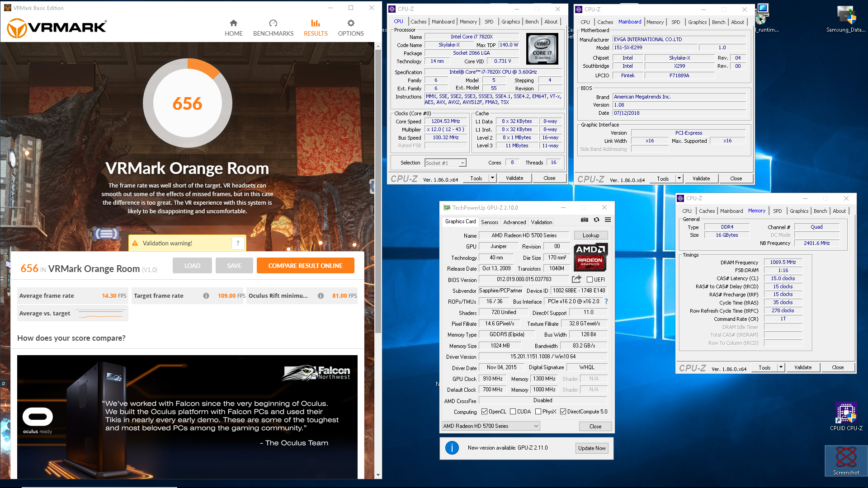Click the Average vs. target graph
The width and height of the screenshot is (868, 488).
click(x=100, y=314)
